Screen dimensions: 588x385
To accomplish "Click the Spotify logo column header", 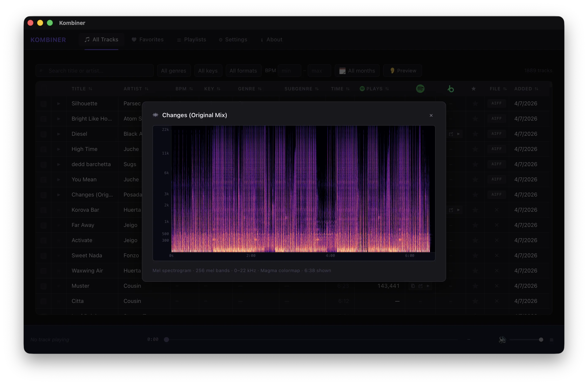I will (420, 89).
